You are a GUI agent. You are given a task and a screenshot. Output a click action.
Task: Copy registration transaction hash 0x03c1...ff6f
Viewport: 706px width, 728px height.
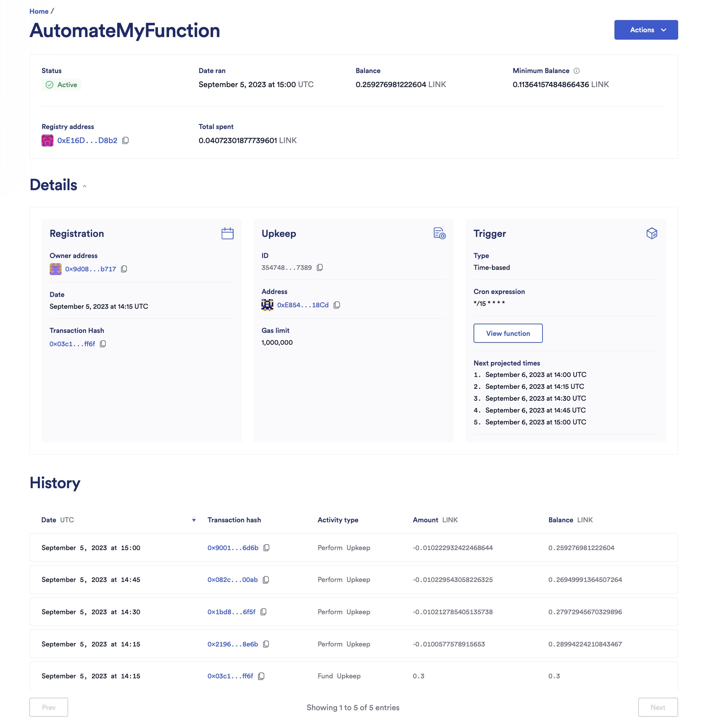(103, 344)
